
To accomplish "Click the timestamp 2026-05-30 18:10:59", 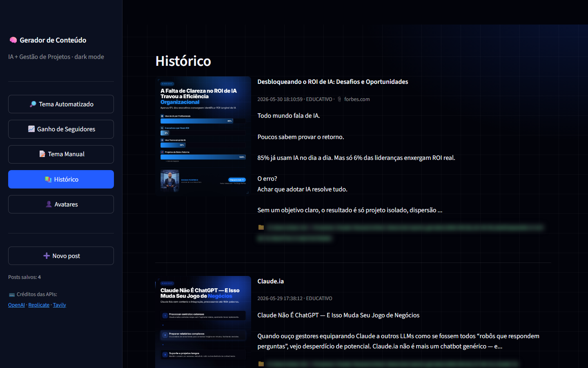I will pos(280,99).
